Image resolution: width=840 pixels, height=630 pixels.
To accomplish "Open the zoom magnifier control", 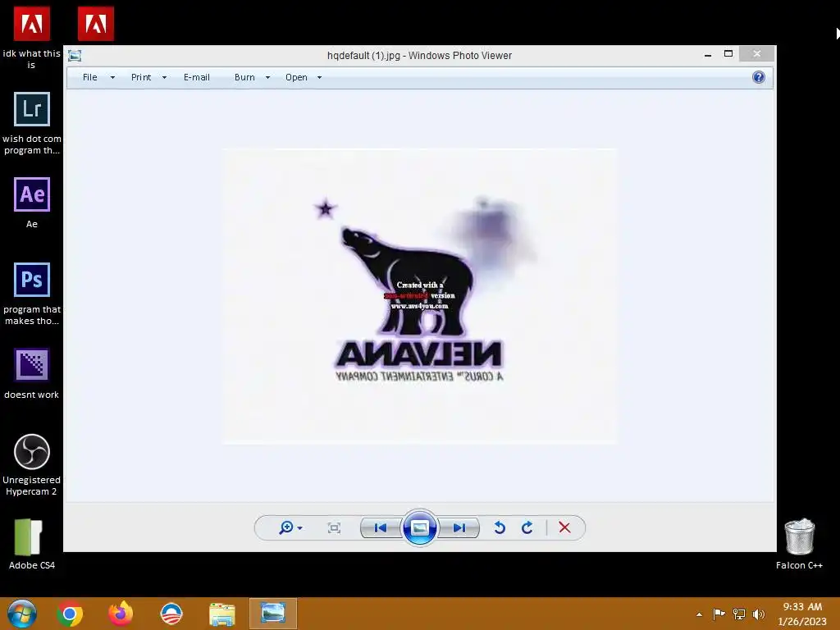I will point(286,527).
